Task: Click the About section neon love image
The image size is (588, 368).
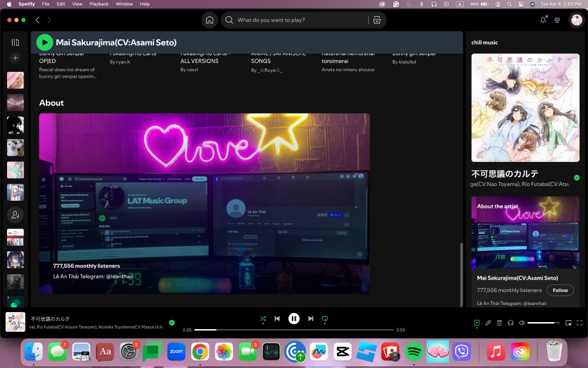Action: [x=205, y=204]
